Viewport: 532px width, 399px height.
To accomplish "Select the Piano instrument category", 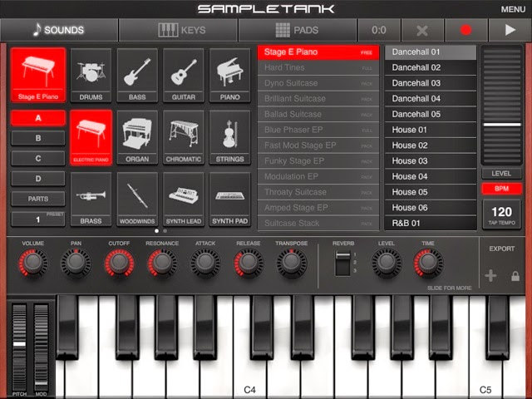I will pyautogui.click(x=229, y=75).
